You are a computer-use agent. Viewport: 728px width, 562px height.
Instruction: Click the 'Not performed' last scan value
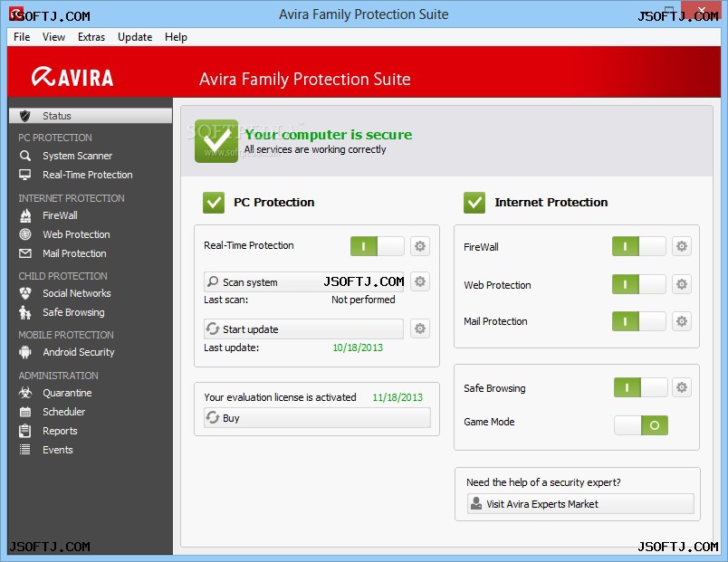[363, 300]
